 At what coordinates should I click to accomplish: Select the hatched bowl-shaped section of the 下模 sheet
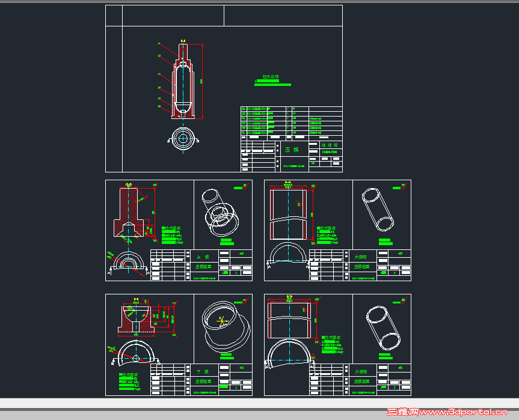click(x=136, y=319)
